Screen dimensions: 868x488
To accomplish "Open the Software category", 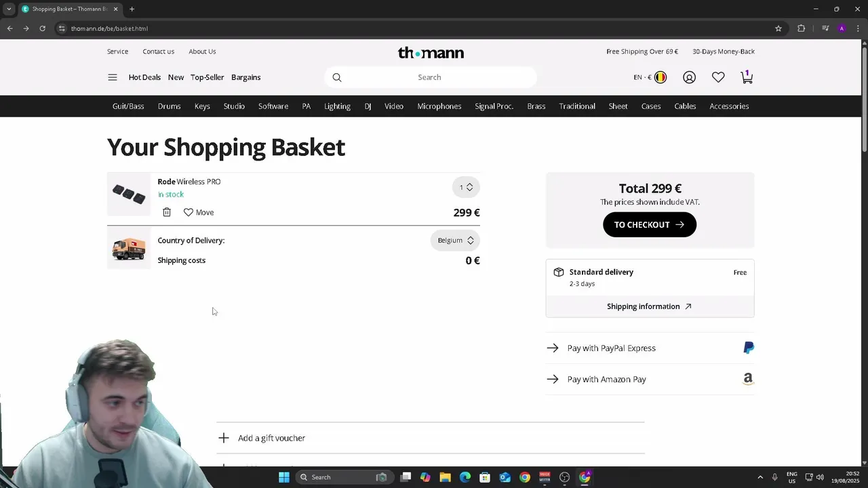I will pyautogui.click(x=273, y=106).
